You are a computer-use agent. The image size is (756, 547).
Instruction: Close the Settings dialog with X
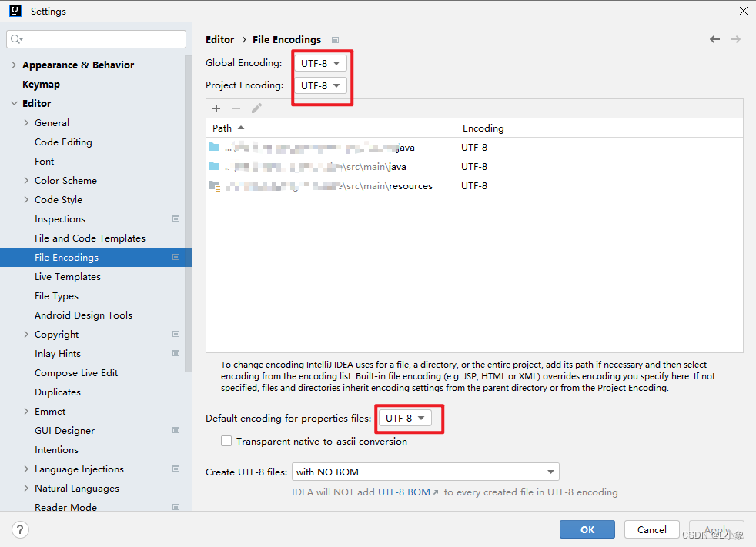(x=744, y=11)
